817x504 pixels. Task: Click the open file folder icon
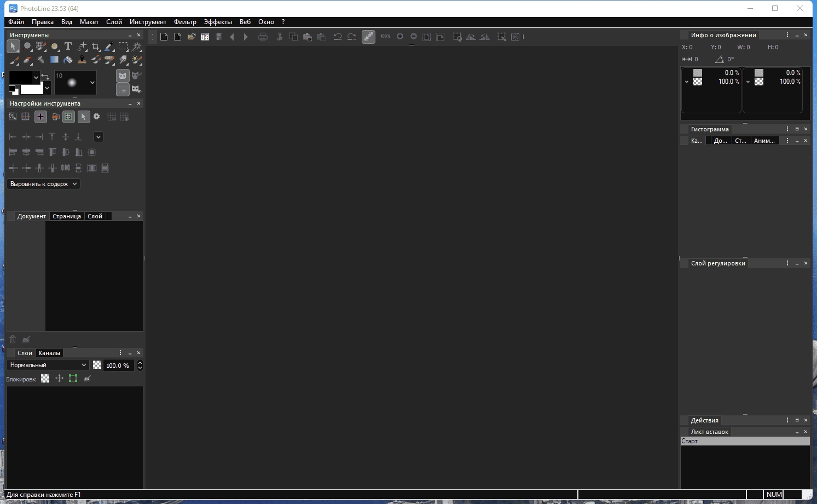coord(192,37)
